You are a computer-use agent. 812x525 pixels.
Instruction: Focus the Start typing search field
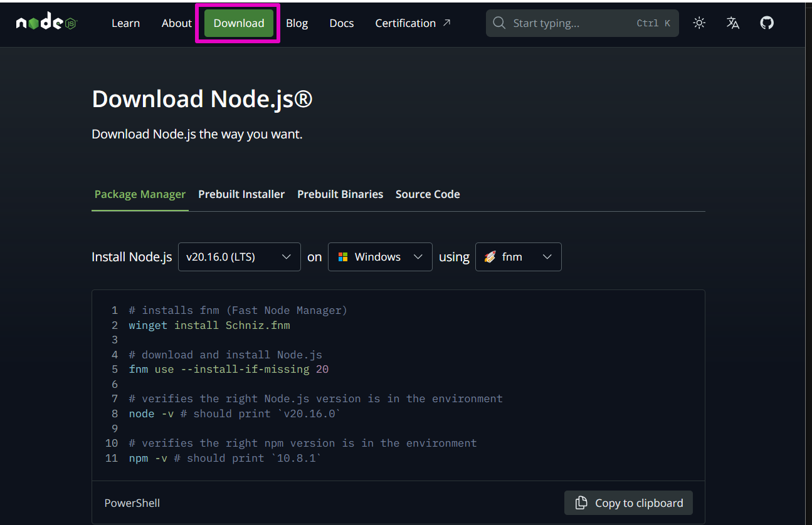click(x=582, y=23)
